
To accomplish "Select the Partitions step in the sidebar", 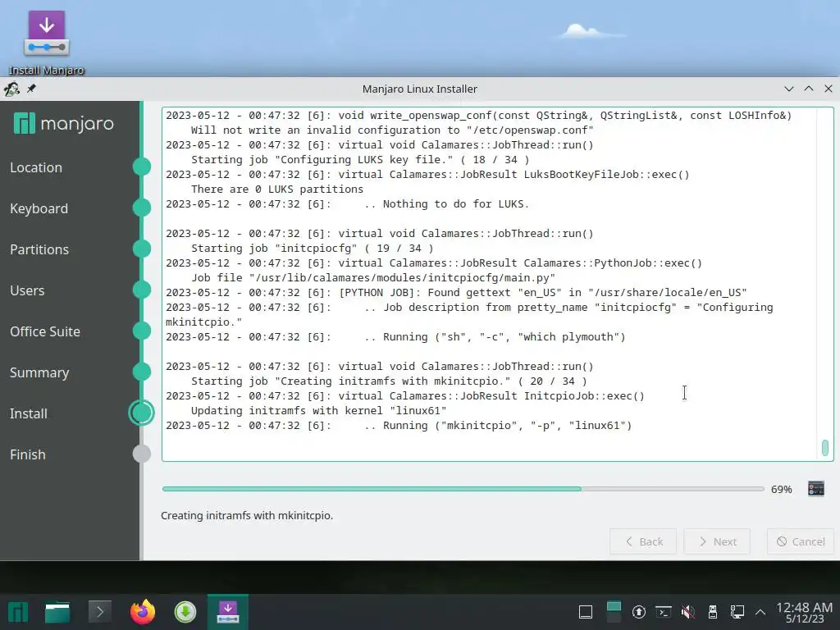I will [39, 249].
